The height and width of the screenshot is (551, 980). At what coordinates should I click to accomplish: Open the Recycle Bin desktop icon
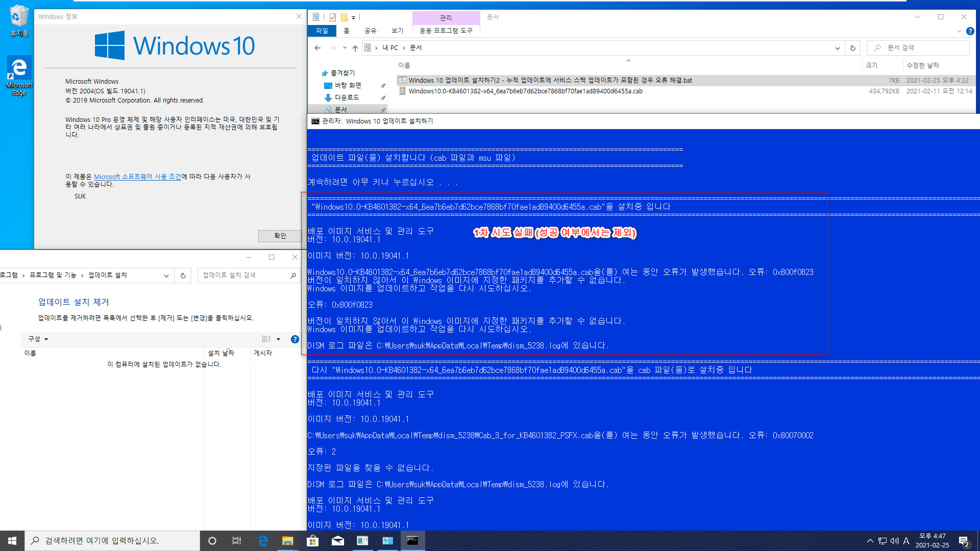coord(19,20)
